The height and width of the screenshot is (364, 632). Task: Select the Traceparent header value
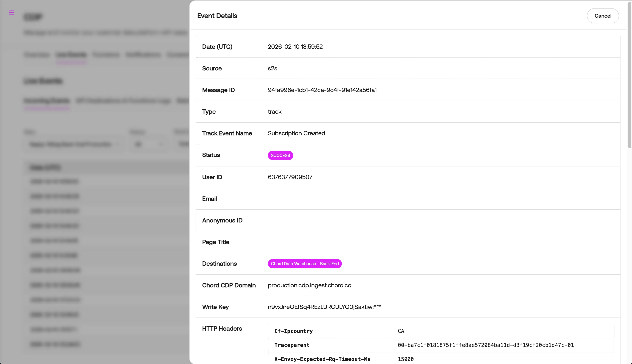point(485,345)
